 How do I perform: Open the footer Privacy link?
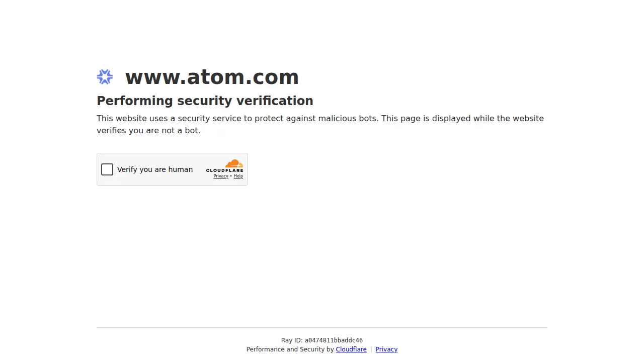coord(386,349)
